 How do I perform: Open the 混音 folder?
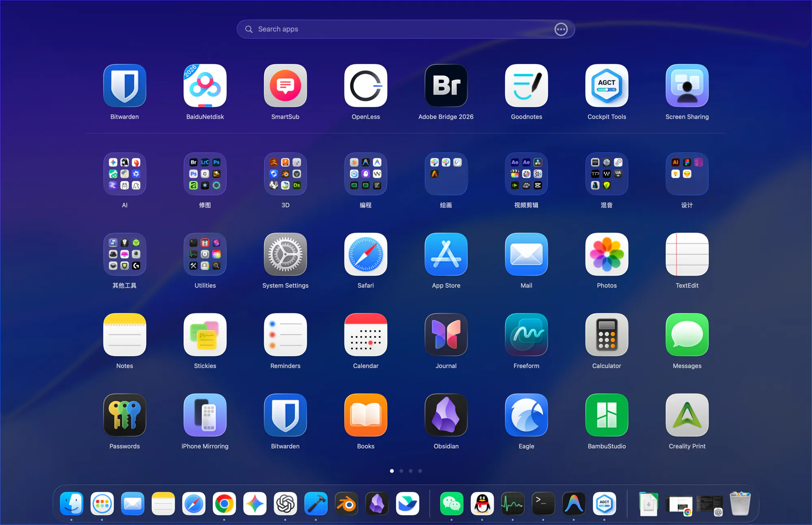click(607, 174)
